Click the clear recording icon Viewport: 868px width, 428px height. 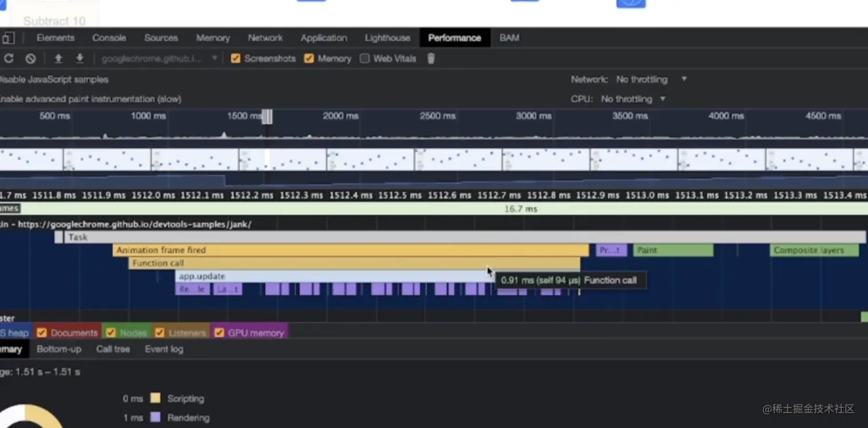31,59
